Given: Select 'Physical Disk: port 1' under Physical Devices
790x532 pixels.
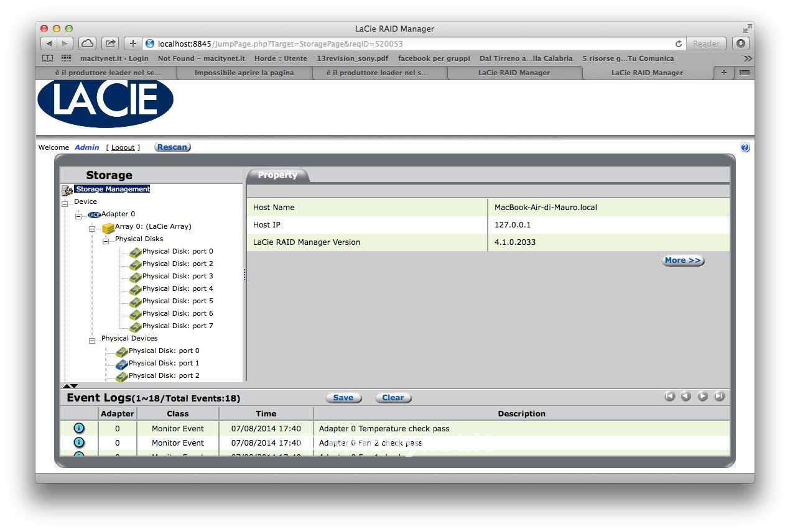Looking at the screenshot, I should click(164, 363).
